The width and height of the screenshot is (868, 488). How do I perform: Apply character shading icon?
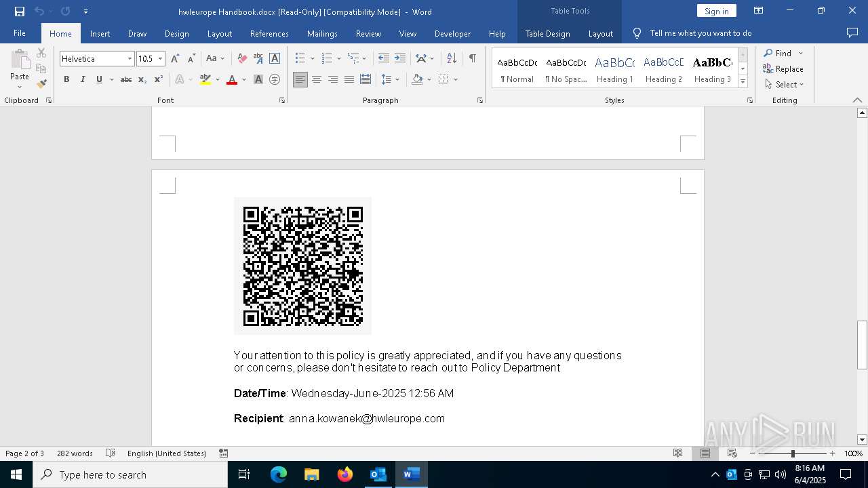(258, 79)
